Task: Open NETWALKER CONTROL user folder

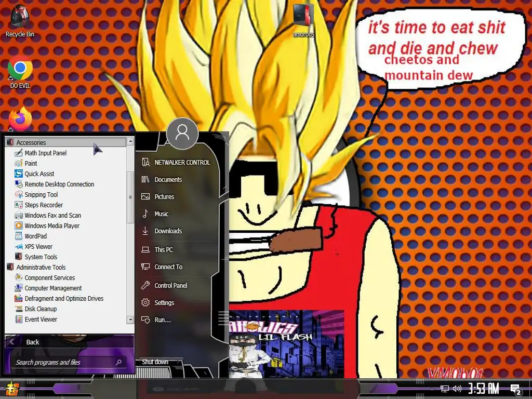Action: pyautogui.click(x=177, y=163)
